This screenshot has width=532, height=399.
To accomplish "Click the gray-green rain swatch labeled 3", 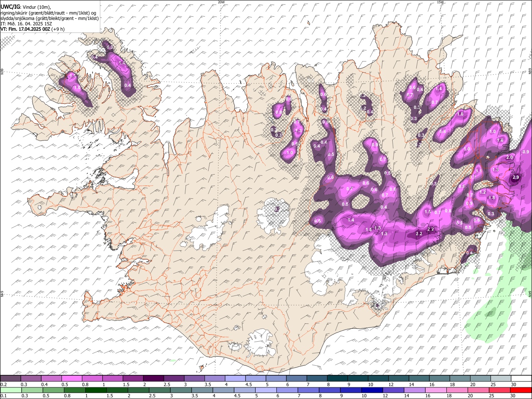I will [x=181, y=390].
